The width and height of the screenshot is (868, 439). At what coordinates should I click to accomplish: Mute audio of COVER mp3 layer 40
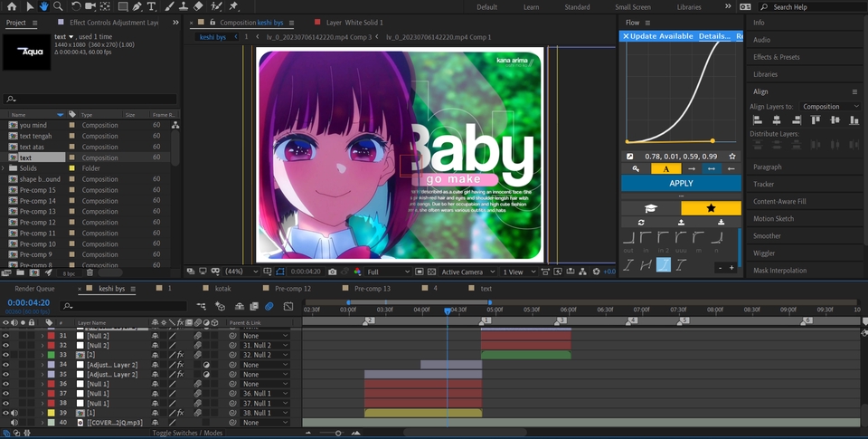click(14, 423)
